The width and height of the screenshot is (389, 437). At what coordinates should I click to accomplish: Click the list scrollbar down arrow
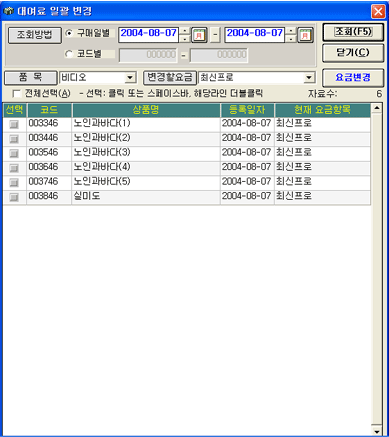pyautogui.click(x=377, y=432)
